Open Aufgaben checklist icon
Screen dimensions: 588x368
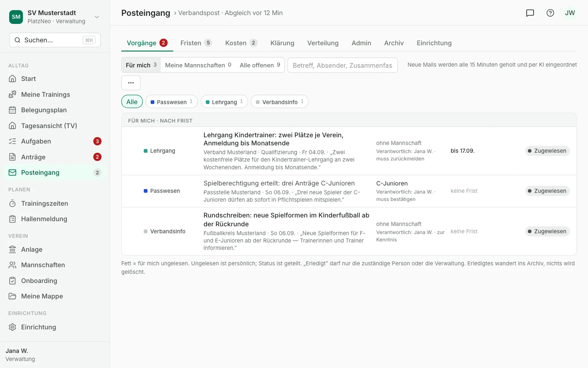point(12,141)
